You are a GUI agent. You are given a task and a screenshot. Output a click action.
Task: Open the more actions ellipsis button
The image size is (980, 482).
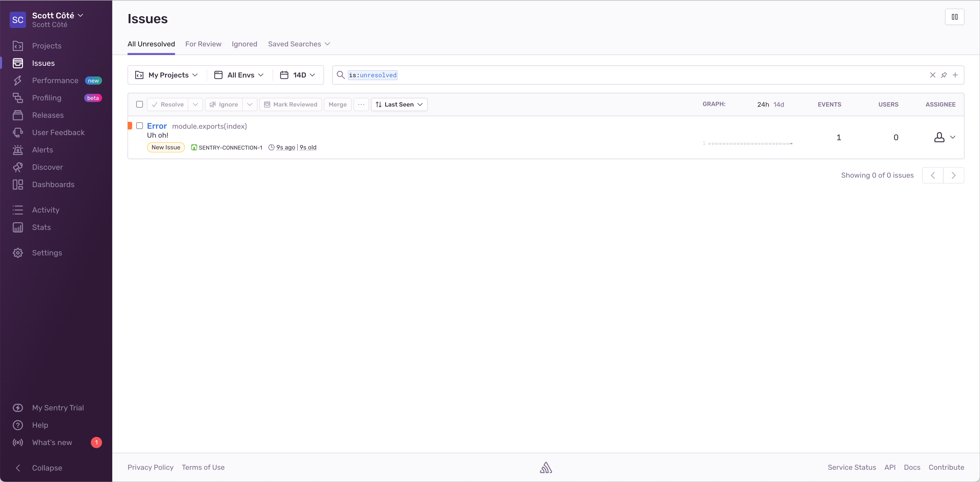(361, 105)
